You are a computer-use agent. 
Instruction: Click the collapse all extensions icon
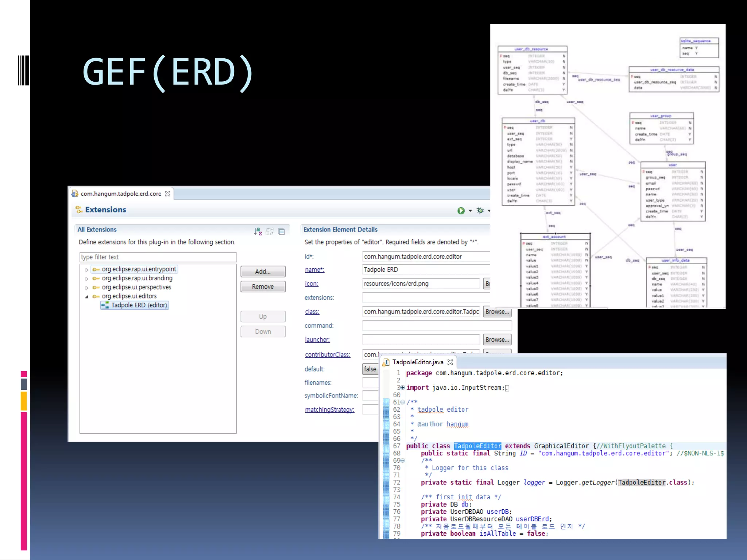(x=282, y=232)
